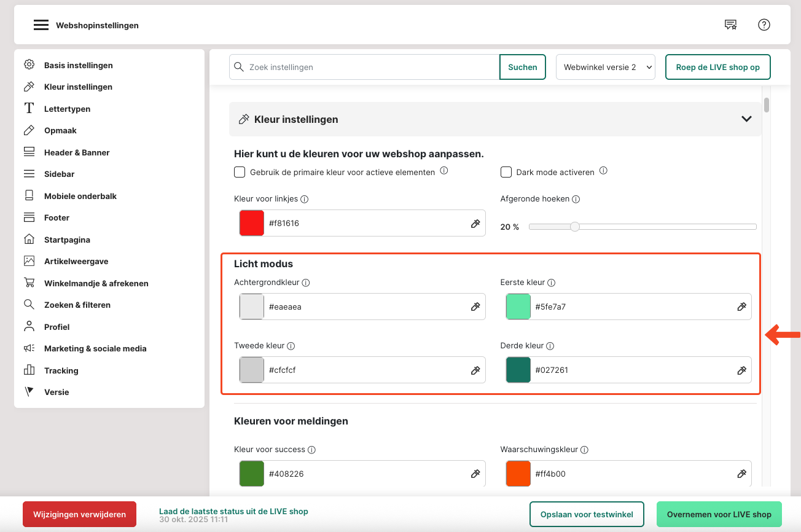Viewport: 801px width, 532px height.
Task: Select Winkelmandje & afrekenen menu item
Action: [x=96, y=283]
